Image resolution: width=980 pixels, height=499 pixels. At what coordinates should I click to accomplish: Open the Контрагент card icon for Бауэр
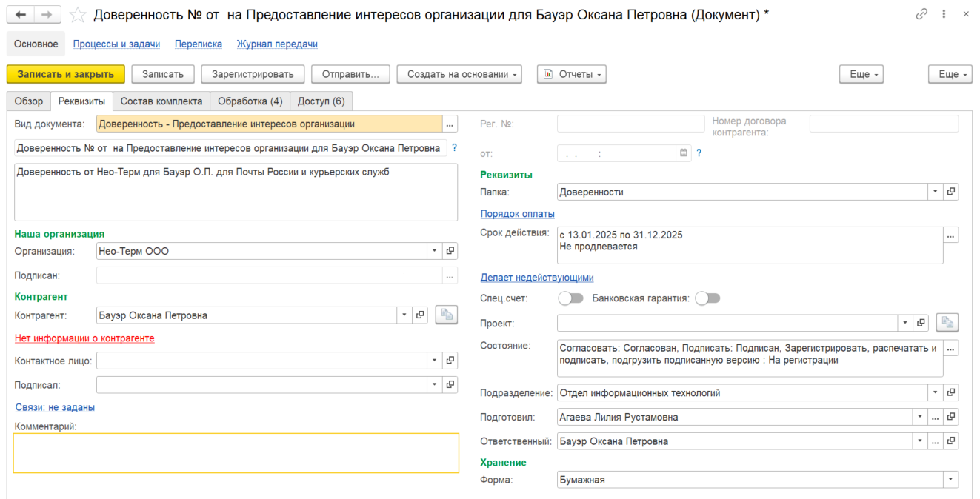[x=420, y=315]
